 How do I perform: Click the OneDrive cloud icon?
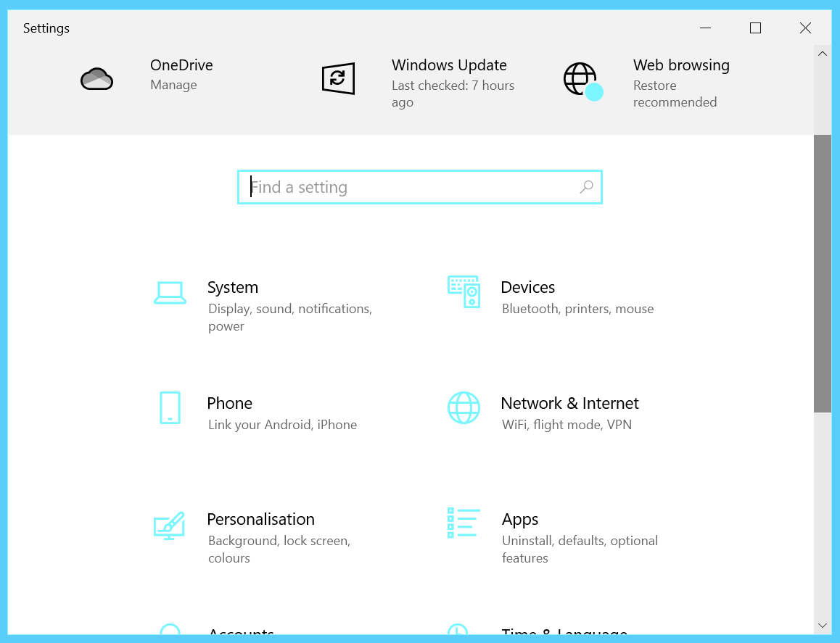(x=97, y=79)
